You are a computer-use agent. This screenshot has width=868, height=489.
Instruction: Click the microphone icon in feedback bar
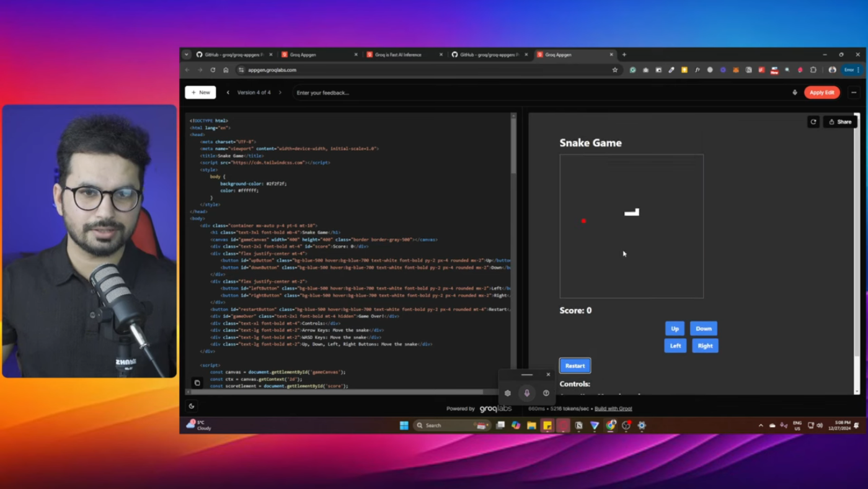pyautogui.click(x=795, y=92)
